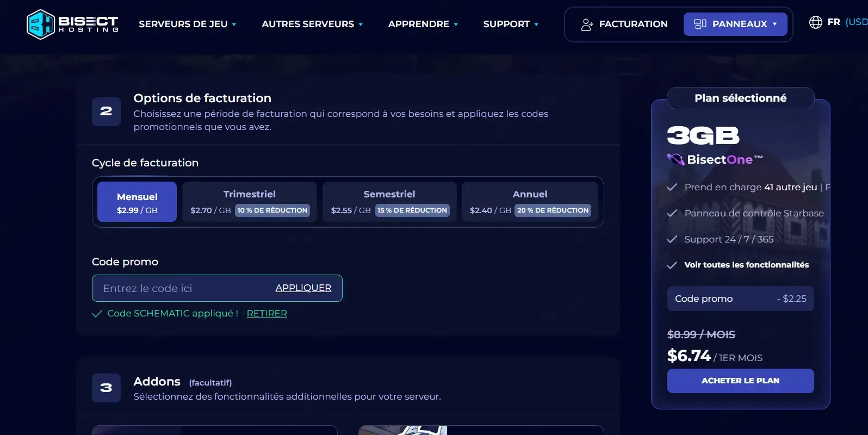
Task: Select the Mensuel billing cycle
Action: coord(137,202)
